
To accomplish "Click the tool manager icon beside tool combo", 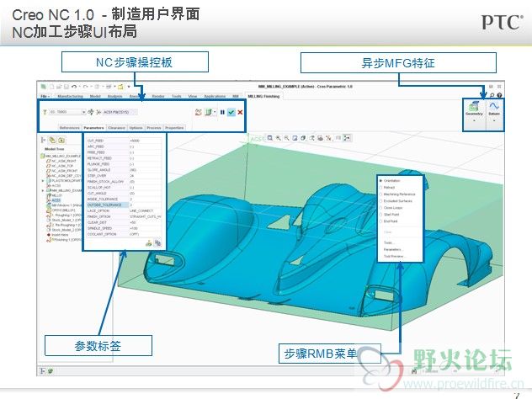I will pyautogui.click(x=91, y=112).
